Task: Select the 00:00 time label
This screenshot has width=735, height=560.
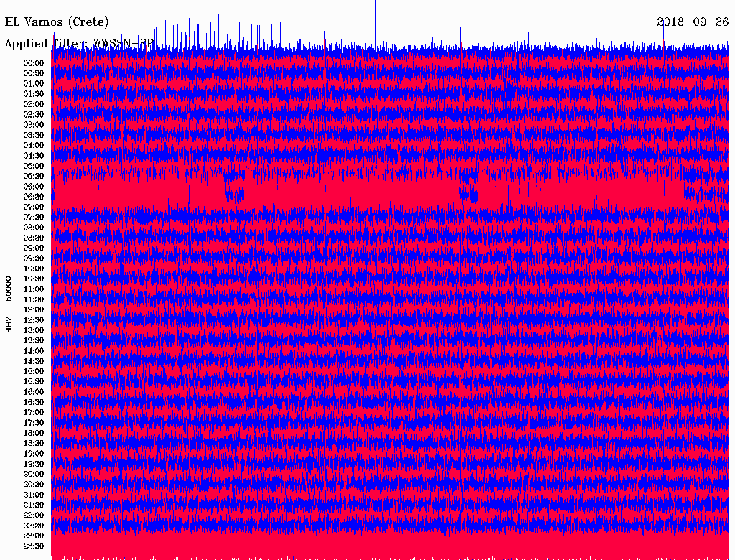Action: 34,63
